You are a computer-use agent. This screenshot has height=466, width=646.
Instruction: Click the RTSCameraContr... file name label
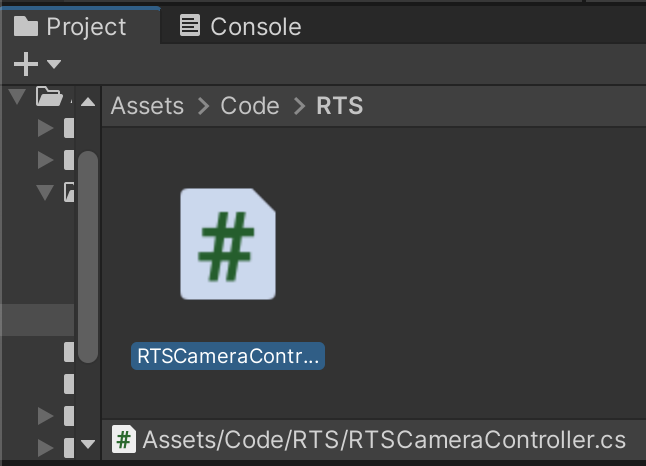228,356
